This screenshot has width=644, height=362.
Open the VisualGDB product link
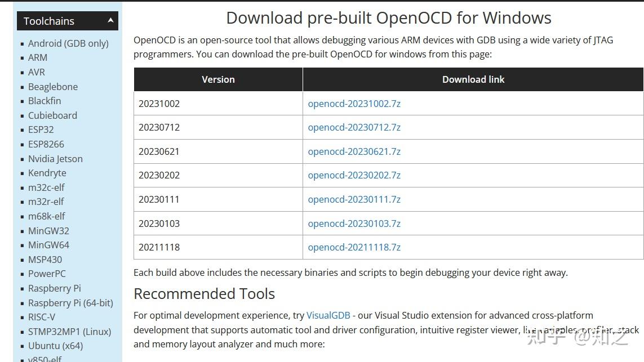328,315
